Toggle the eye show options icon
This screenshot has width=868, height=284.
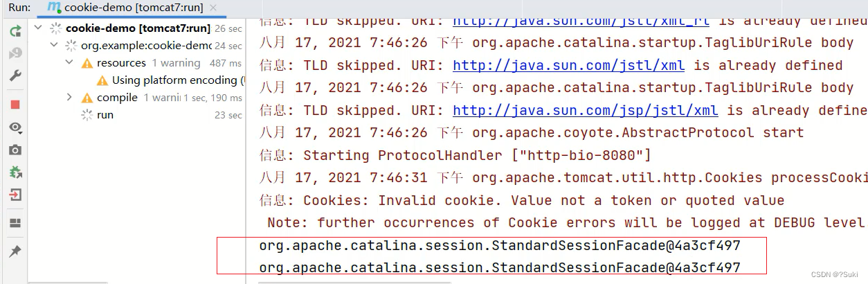15,127
